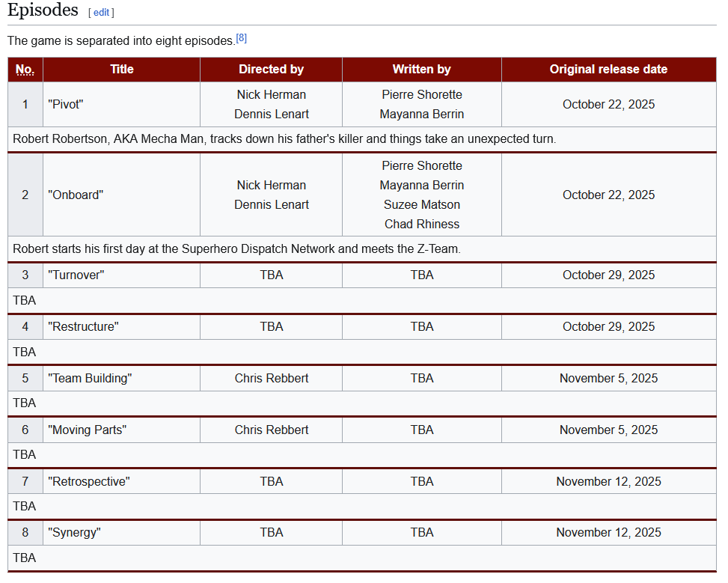Image resolution: width=728 pixels, height=583 pixels.
Task: Click episode number 1 cell
Action: point(25,105)
